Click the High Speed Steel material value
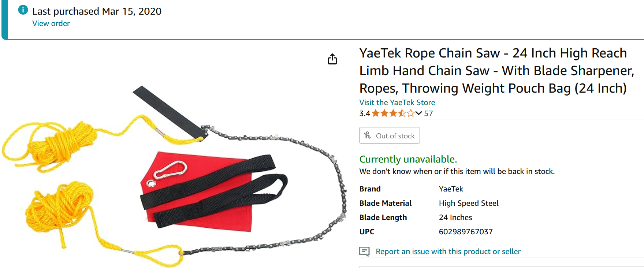 [468, 203]
